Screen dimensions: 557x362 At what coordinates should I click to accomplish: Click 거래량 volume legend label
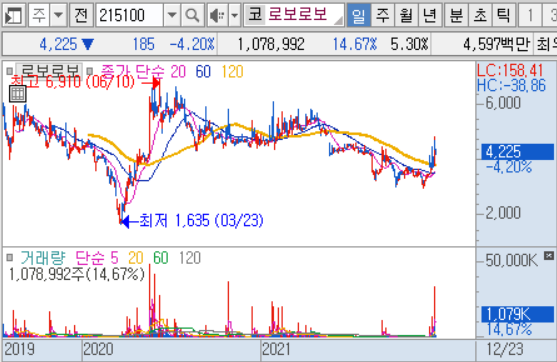tap(43, 258)
